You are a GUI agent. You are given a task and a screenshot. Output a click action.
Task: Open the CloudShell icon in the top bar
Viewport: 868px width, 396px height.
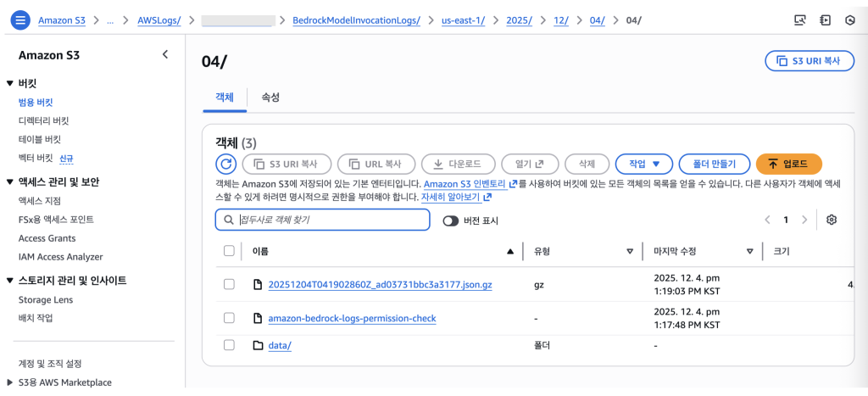coord(799,20)
